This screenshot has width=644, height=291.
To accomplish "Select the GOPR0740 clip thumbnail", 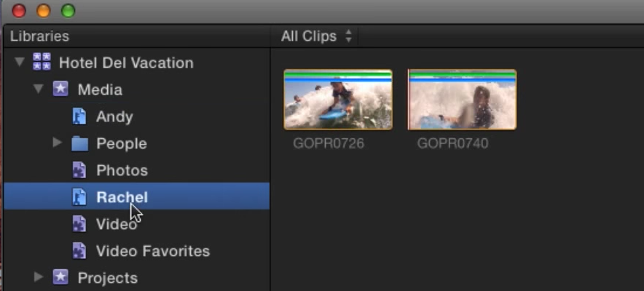I will (462, 100).
